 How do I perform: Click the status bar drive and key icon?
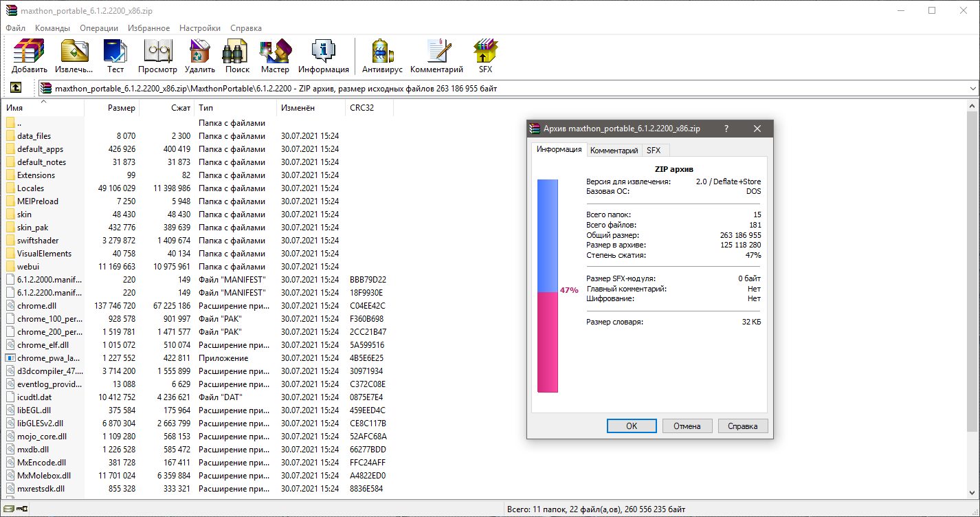pos(15,509)
